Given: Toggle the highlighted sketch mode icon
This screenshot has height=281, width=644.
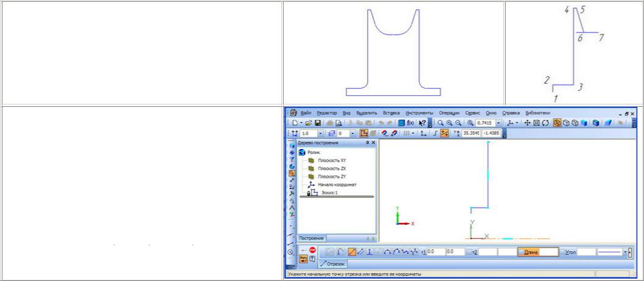Looking at the screenshot, I should [364, 133].
